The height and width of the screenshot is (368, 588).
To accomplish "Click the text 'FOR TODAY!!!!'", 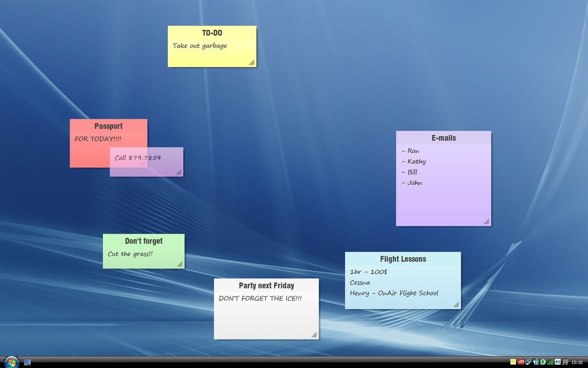I will tap(98, 138).
